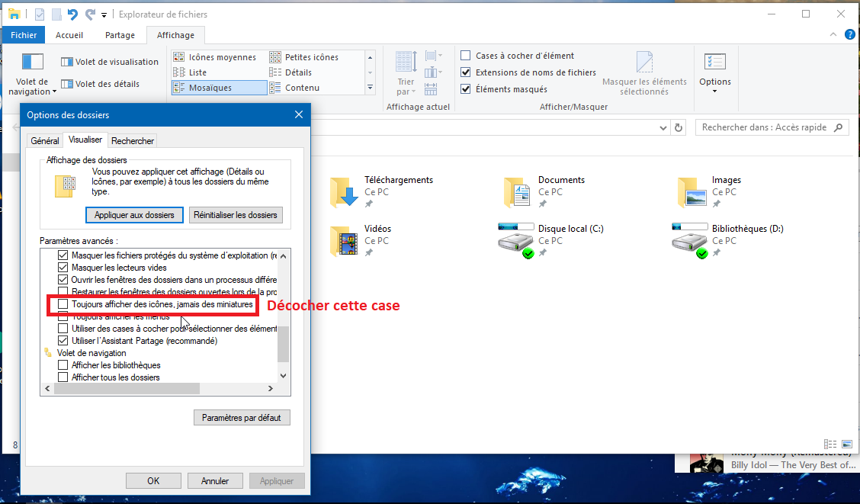Select Petites icônes layout
Screen dimensions: 860x504
tap(304, 57)
